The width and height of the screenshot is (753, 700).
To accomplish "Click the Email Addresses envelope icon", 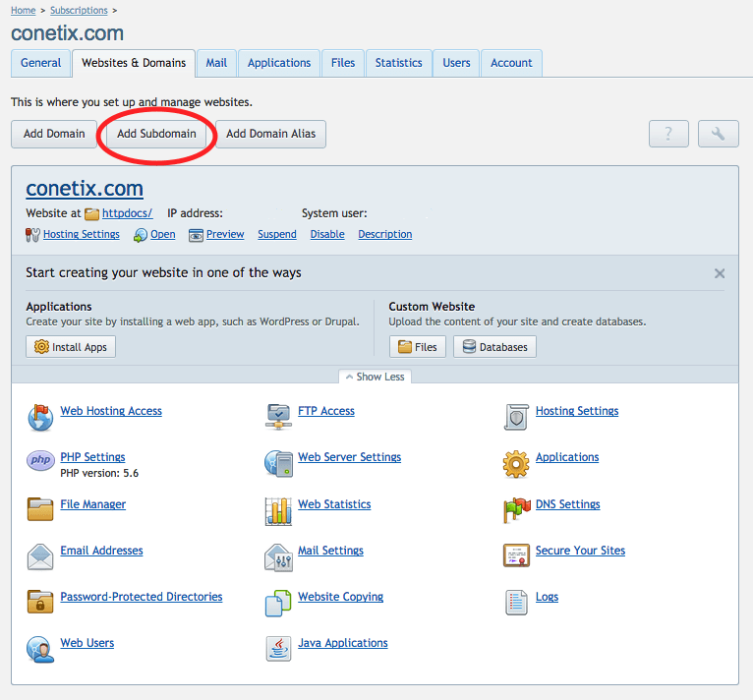I will (x=40, y=556).
